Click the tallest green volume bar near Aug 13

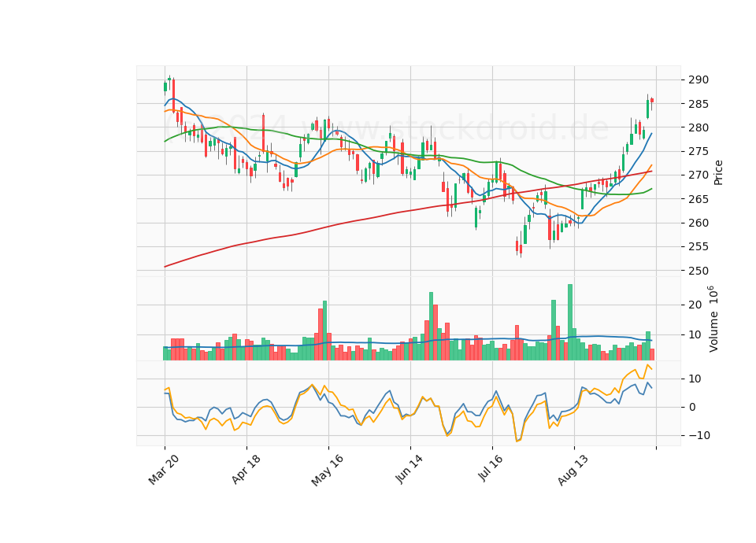pos(570,322)
